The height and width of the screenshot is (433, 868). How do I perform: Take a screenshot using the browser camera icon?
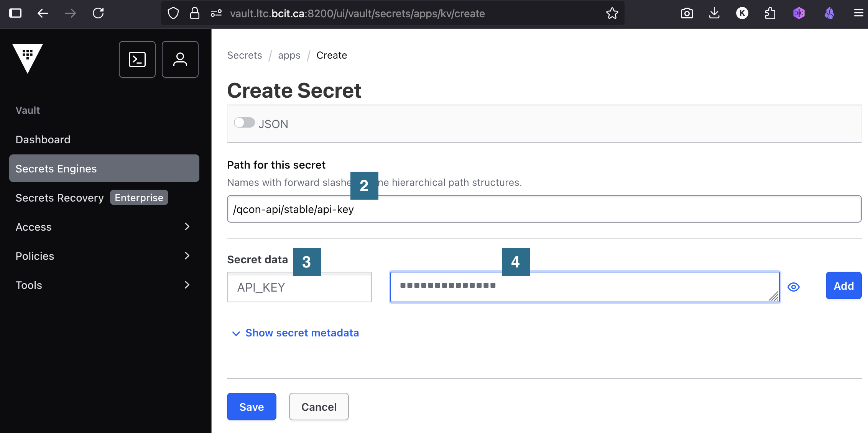(686, 13)
